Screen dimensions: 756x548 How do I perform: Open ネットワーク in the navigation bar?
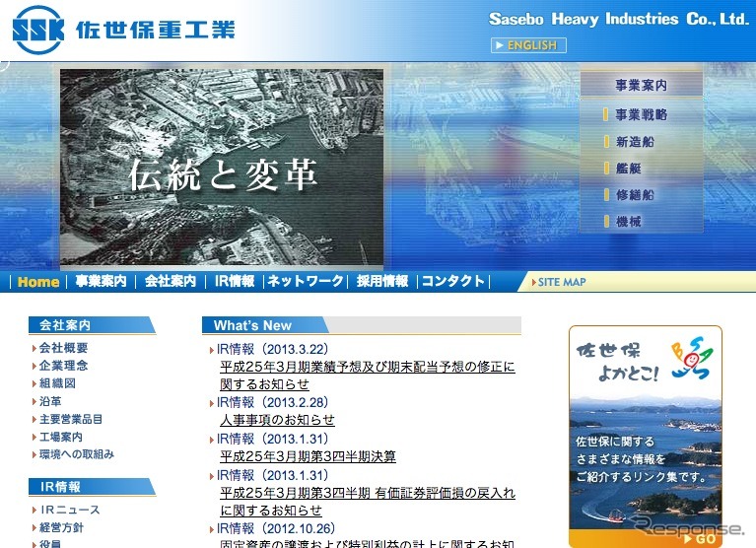pos(306,281)
